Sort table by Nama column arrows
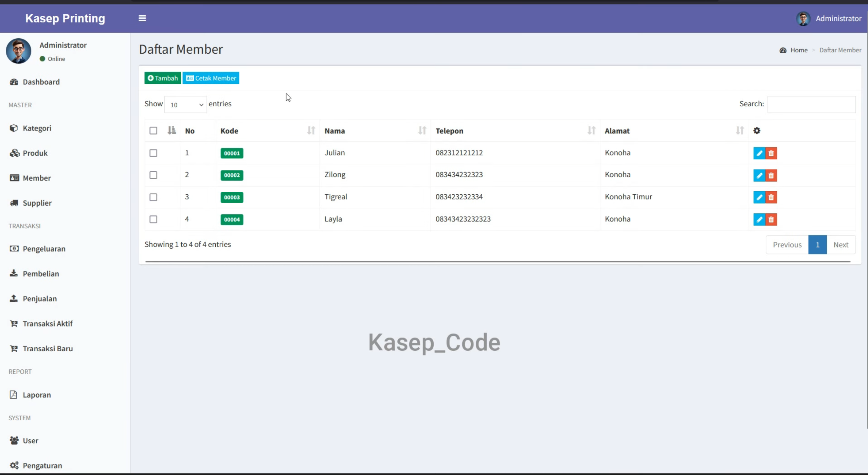Screen dimensions: 868x475 pyautogui.click(x=422, y=130)
